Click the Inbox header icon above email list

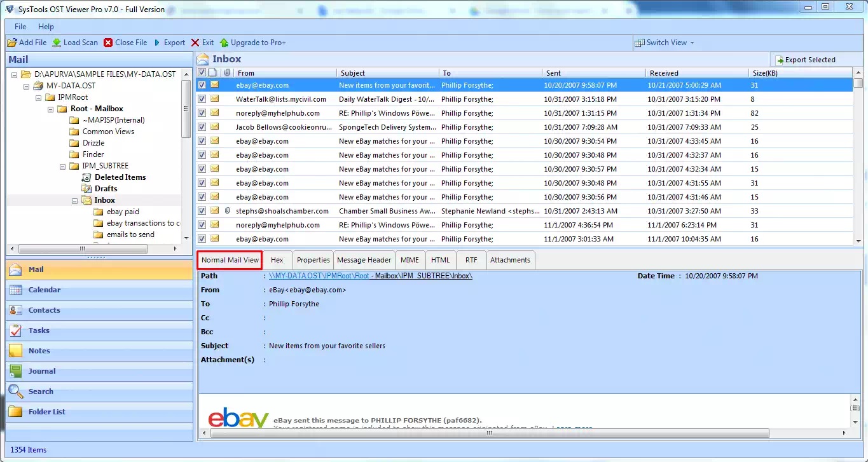203,59
